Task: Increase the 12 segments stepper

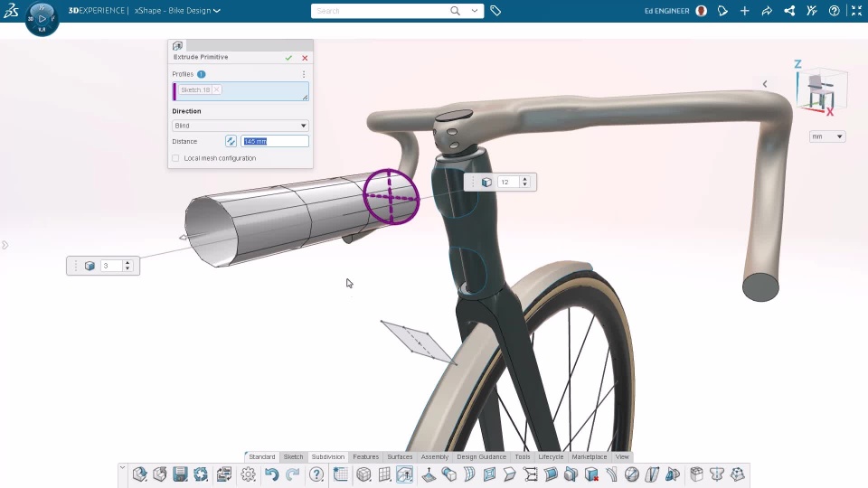Action: (x=524, y=179)
